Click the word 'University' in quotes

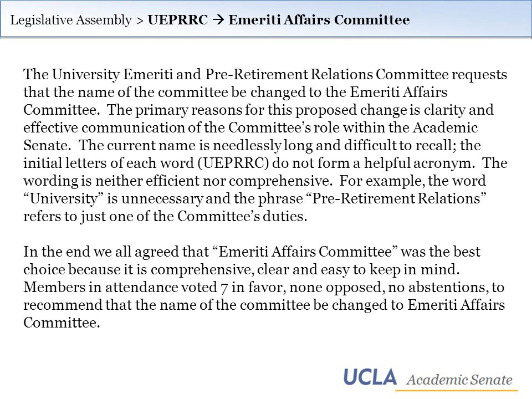(63, 198)
